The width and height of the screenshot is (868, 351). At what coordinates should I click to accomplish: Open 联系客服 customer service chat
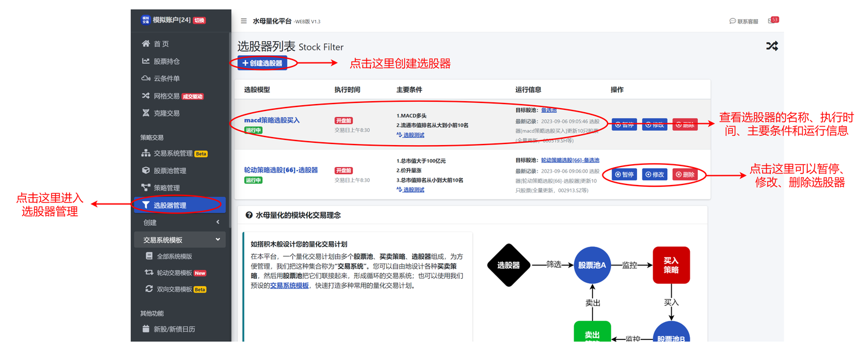(744, 21)
